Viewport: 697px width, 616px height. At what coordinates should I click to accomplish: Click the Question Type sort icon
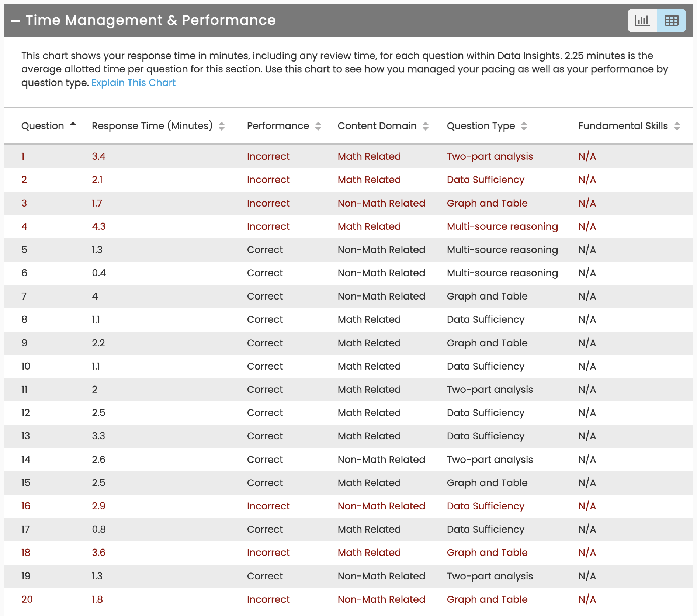pyautogui.click(x=524, y=126)
